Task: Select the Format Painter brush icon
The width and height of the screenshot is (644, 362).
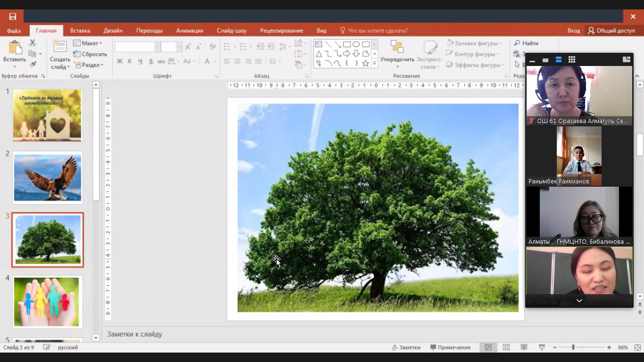Action: coord(33,65)
